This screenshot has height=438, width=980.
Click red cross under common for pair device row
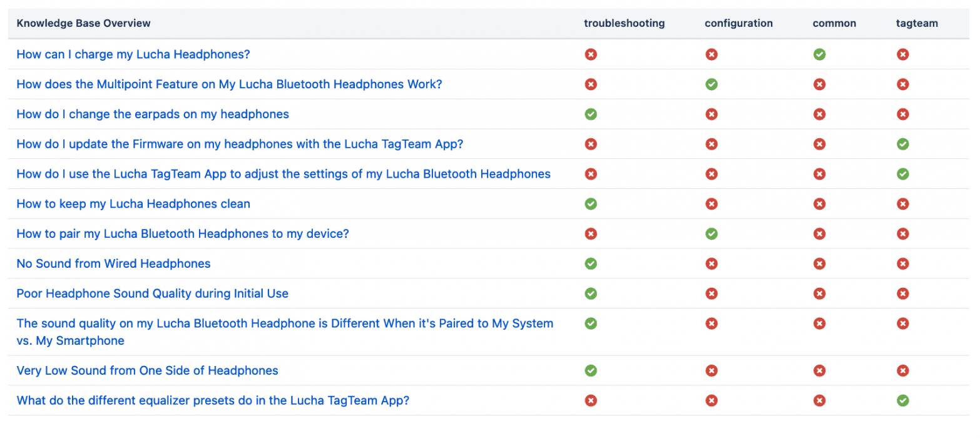tap(819, 234)
